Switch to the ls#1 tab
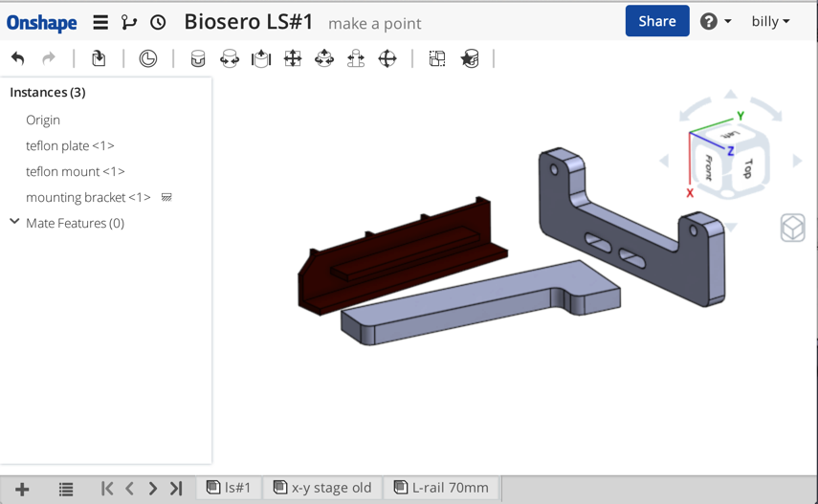Viewport: 818px width, 504px height. 229,488
